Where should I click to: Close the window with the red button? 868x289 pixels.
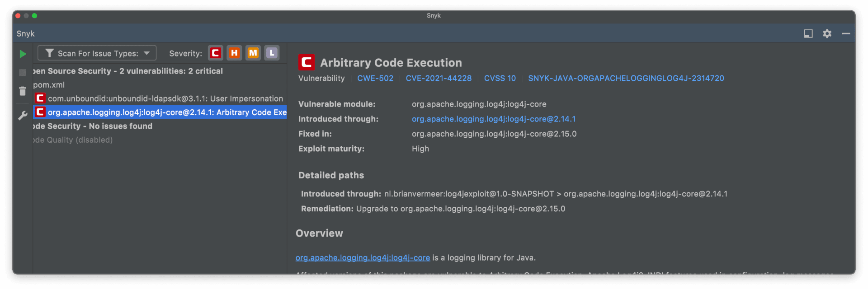18,15
